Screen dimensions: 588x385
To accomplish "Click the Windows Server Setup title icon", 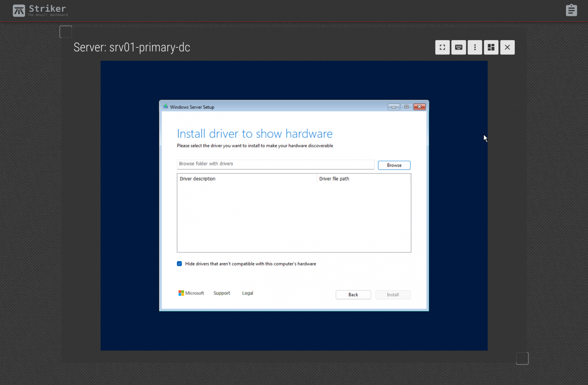I will [165, 107].
